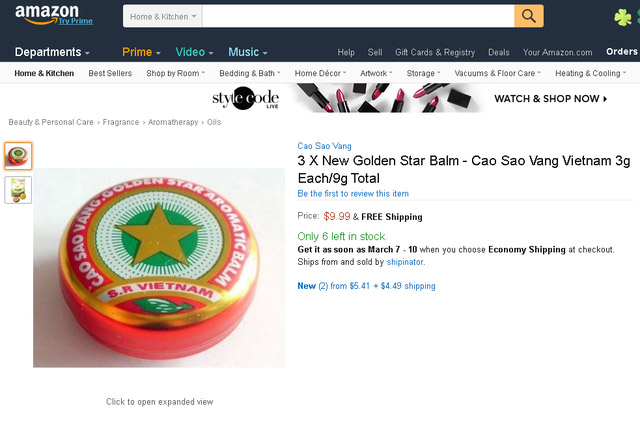Click Be the first to review link
640x432 pixels.
[x=352, y=194]
